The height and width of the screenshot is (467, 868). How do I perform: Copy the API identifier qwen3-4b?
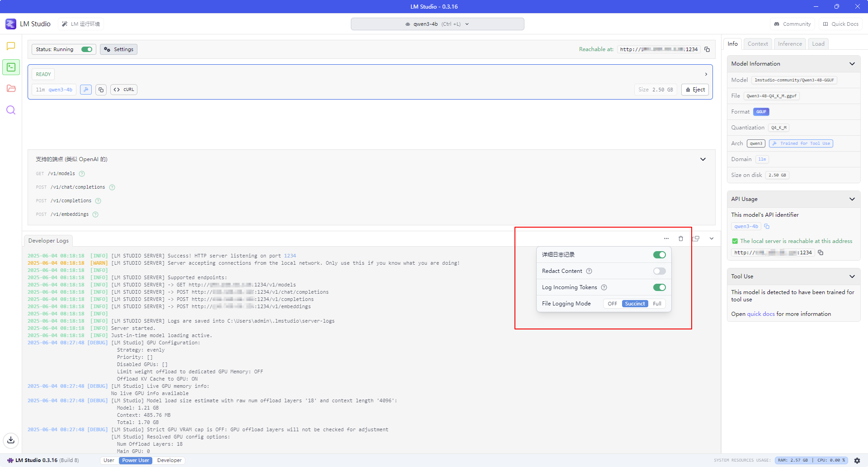[767, 226]
